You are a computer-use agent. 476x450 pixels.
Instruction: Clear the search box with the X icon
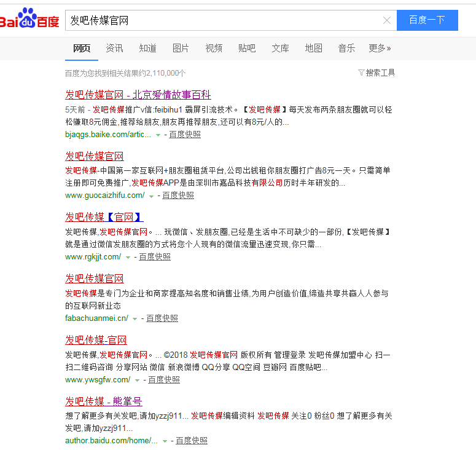pyautogui.click(x=387, y=20)
